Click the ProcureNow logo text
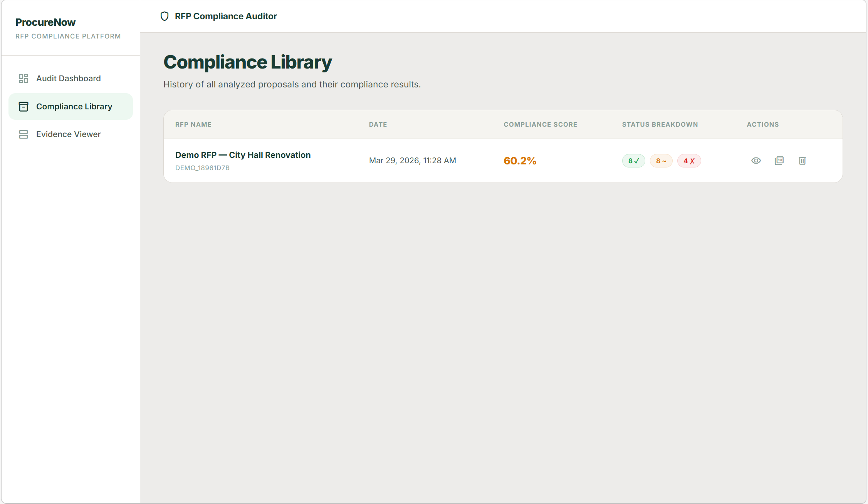Screen dimensions: 868x504 [x=45, y=22]
